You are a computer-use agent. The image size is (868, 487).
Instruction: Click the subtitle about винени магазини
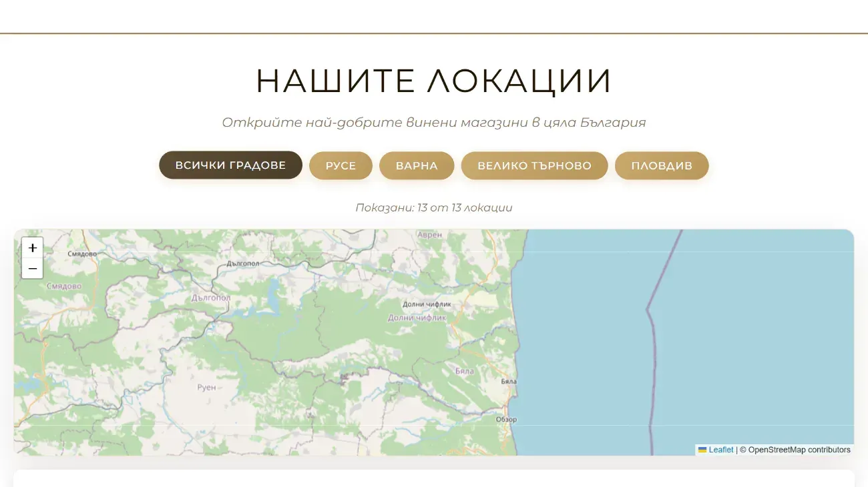pyautogui.click(x=434, y=123)
